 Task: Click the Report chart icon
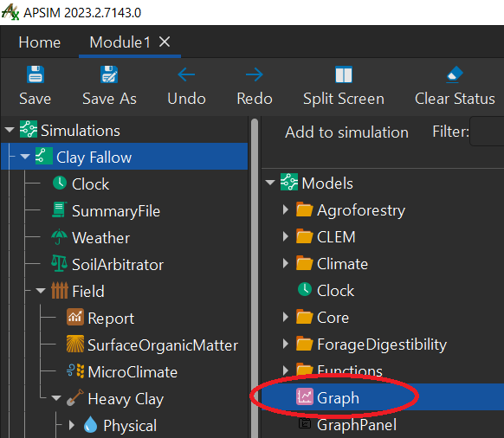[74, 317]
